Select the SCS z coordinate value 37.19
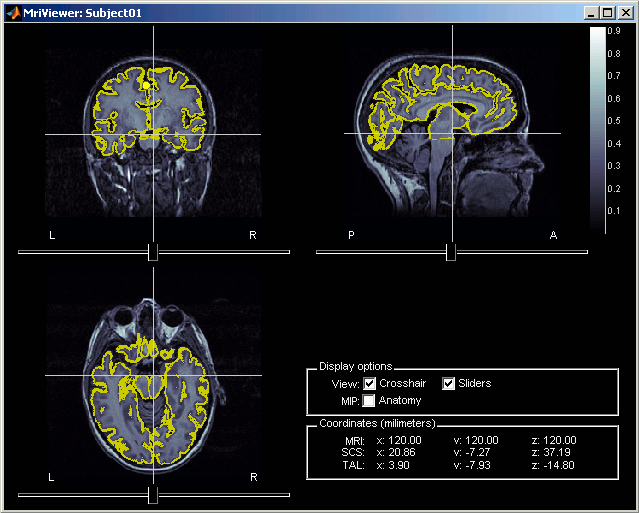This screenshot has width=639, height=513. [x=559, y=452]
